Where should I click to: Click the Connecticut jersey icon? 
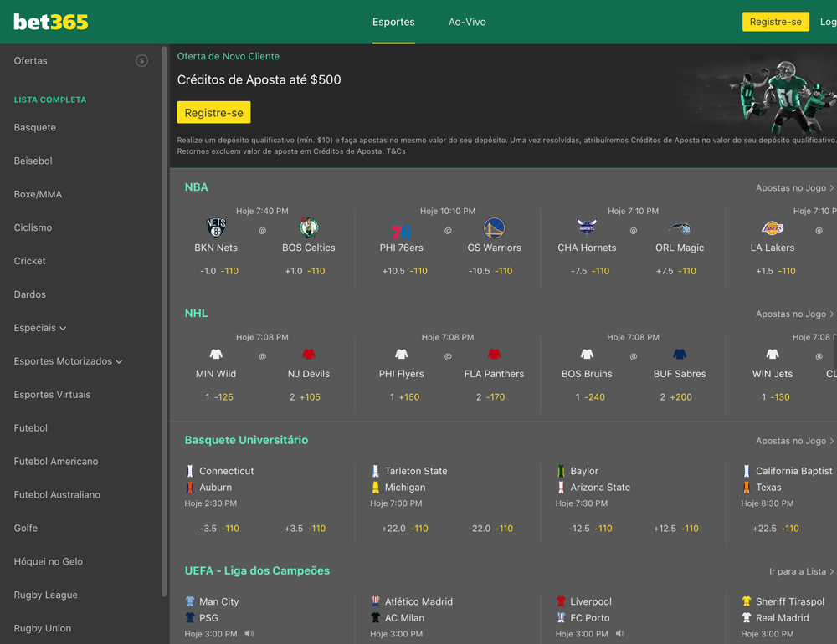tap(189, 471)
